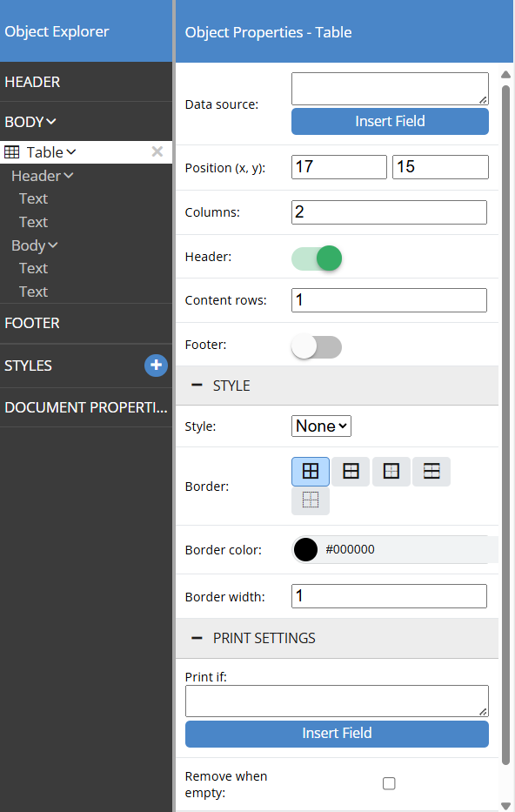Pick the outer frame only border
The height and width of the screenshot is (812, 515).
click(391, 471)
